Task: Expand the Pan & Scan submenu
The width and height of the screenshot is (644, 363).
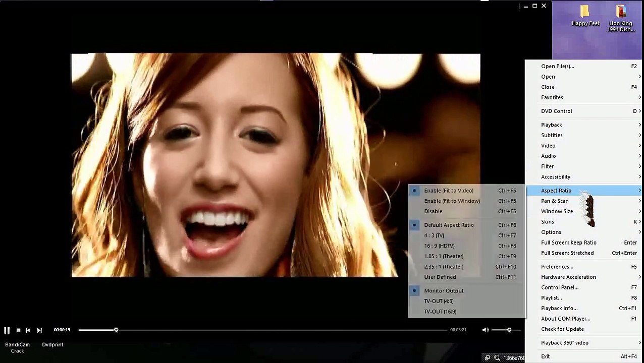Action: click(x=584, y=201)
